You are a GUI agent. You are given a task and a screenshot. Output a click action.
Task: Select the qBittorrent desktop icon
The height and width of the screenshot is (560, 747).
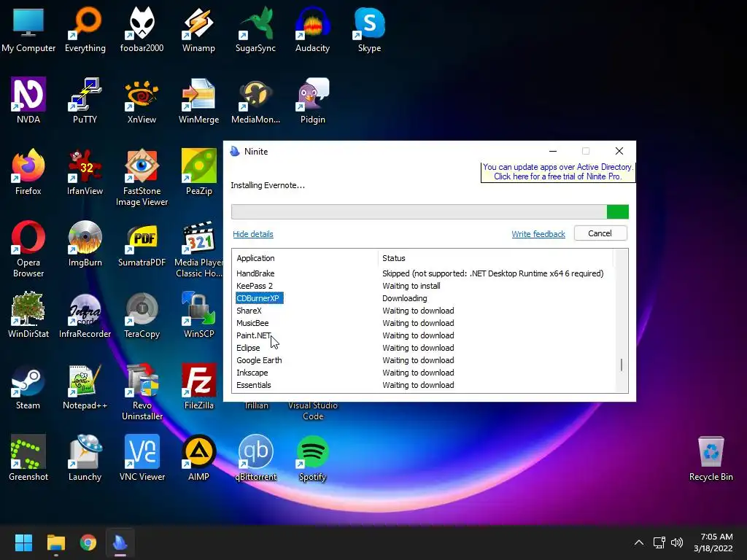[256, 458]
